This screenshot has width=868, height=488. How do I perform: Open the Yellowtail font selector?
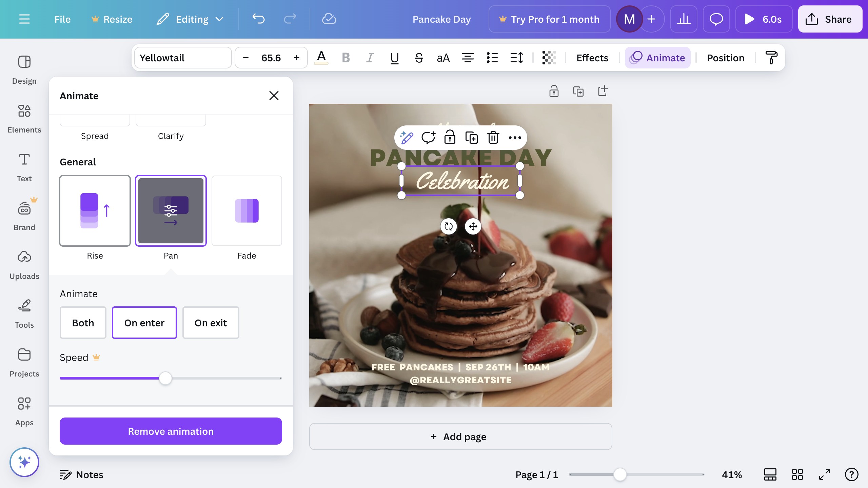tap(183, 58)
